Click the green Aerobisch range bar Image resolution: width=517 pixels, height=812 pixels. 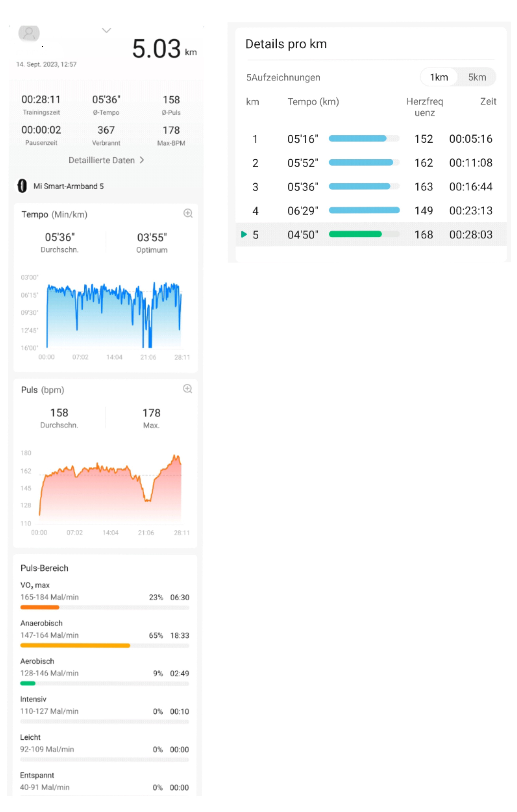28,684
